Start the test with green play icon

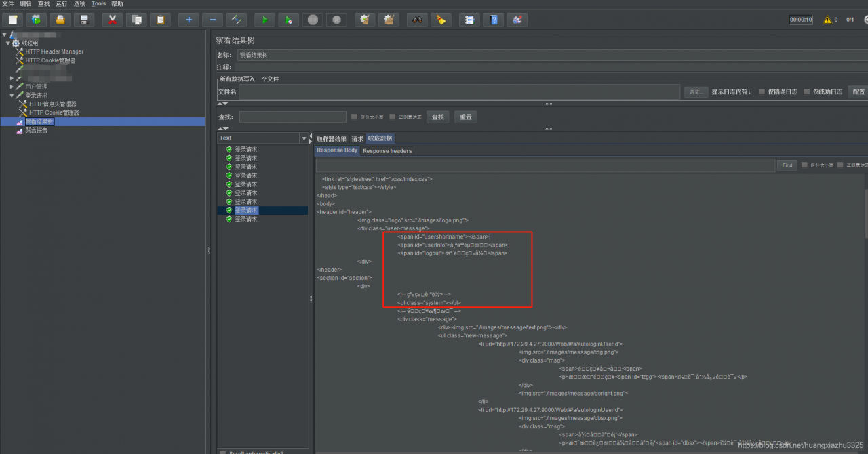(265, 20)
